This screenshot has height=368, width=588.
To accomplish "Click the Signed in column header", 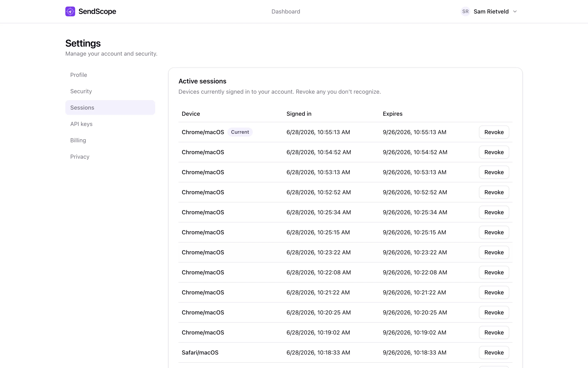I will coord(299,114).
